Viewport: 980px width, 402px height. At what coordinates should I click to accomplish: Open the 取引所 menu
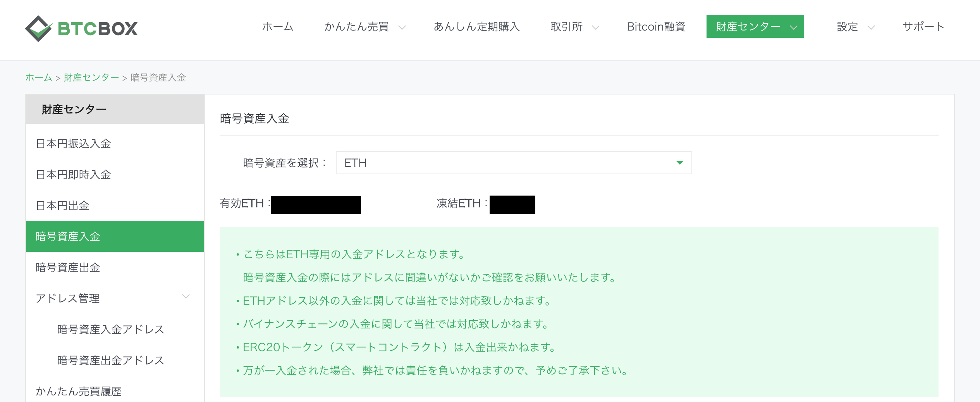(x=566, y=27)
